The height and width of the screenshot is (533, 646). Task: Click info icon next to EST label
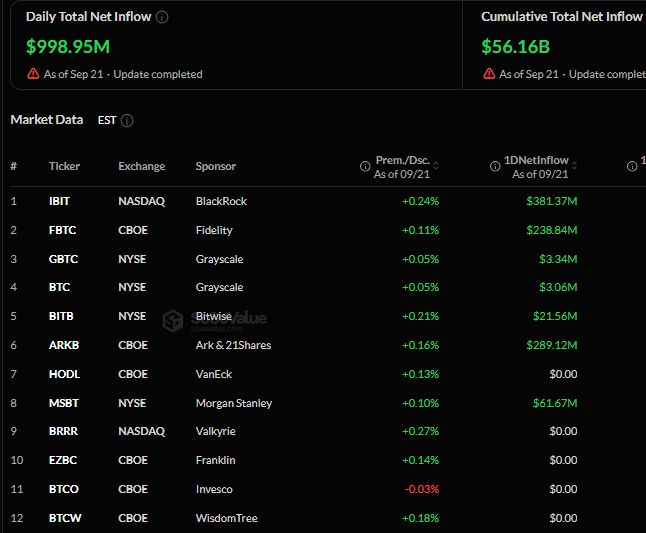tap(127, 121)
